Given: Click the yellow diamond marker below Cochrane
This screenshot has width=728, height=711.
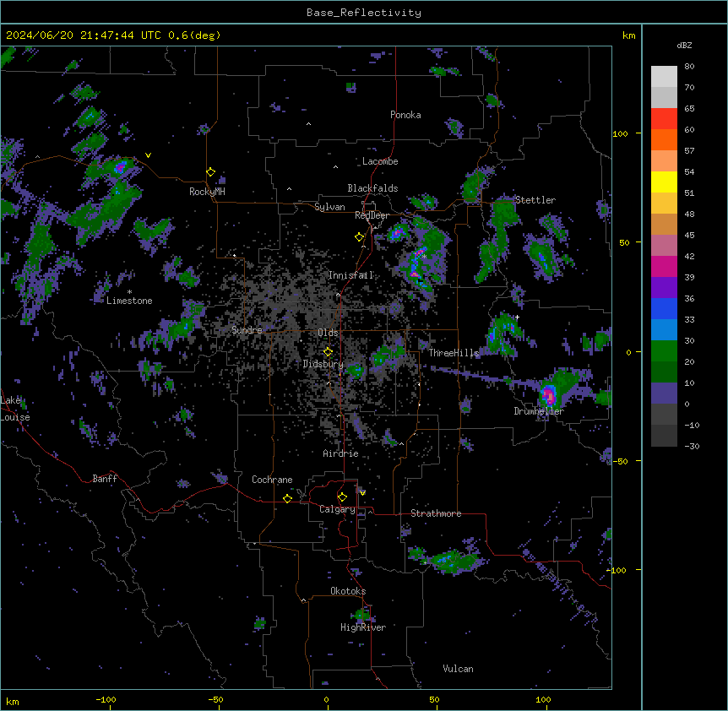Looking at the screenshot, I should pos(287,498).
